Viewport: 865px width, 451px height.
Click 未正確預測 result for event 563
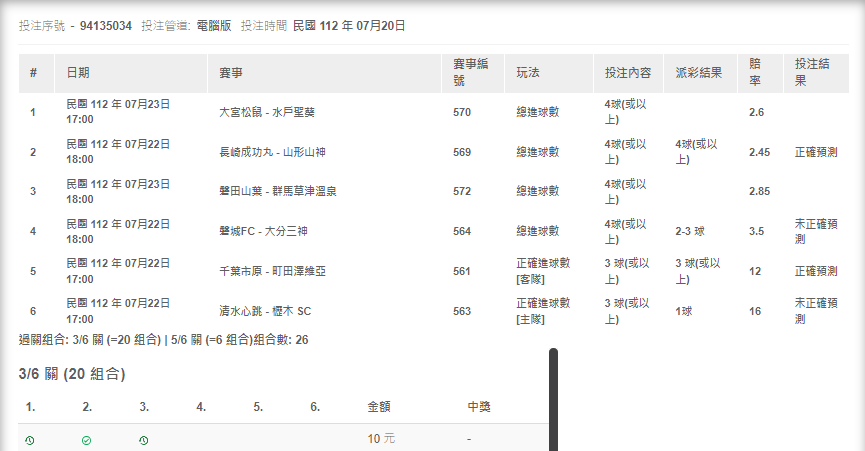(x=816, y=311)
